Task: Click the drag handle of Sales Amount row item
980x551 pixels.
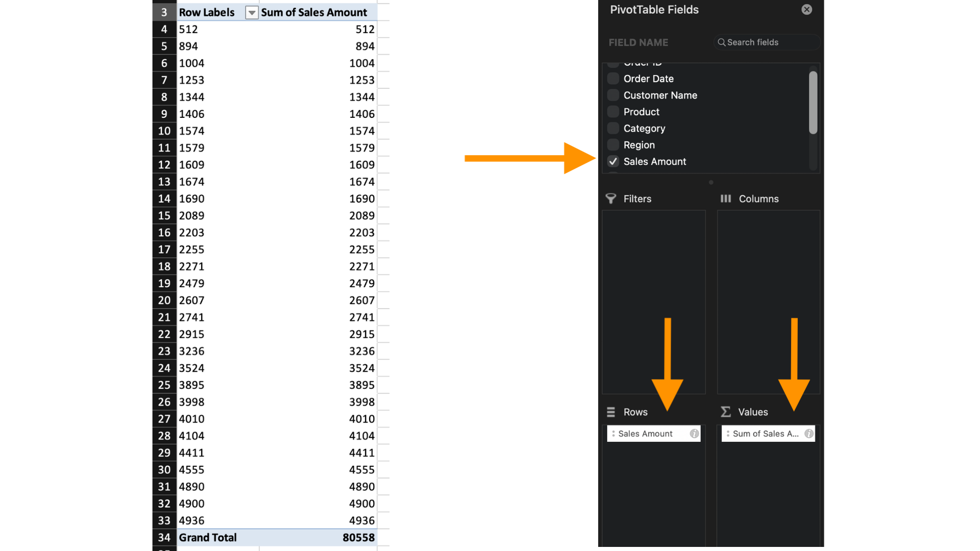Action: tap(613, 434)
